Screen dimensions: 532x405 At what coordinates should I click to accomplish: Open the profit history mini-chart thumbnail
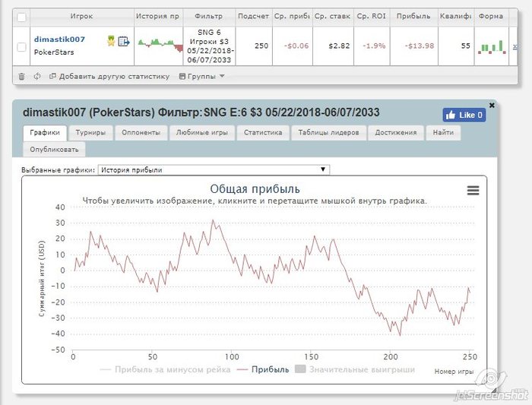pos(160,45)
